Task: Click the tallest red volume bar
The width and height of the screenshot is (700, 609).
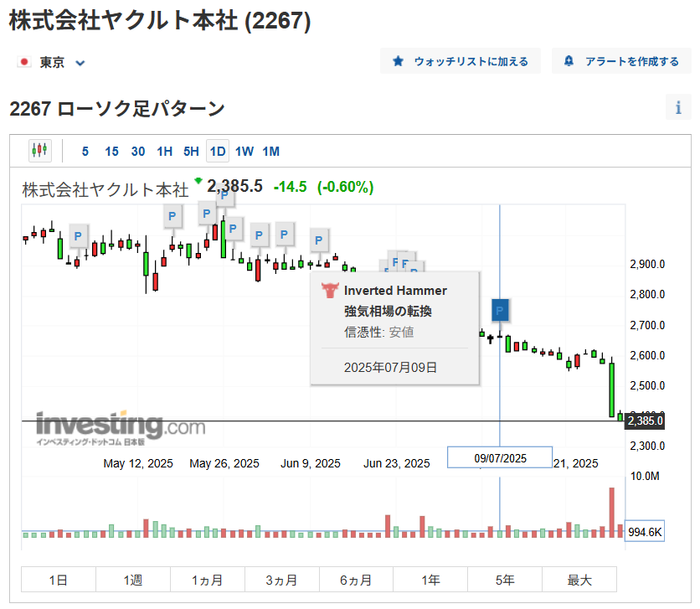Action: click(611, 512)
